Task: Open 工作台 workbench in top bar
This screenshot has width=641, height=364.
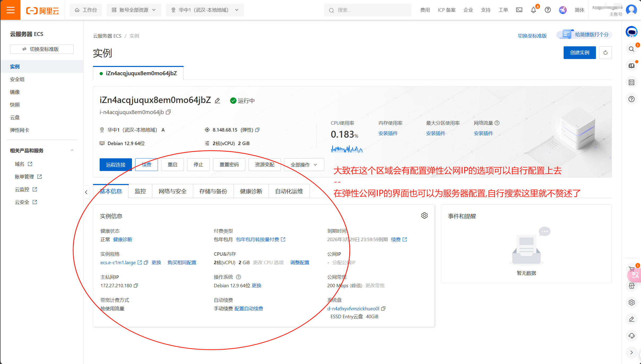Action: point(86,10)
